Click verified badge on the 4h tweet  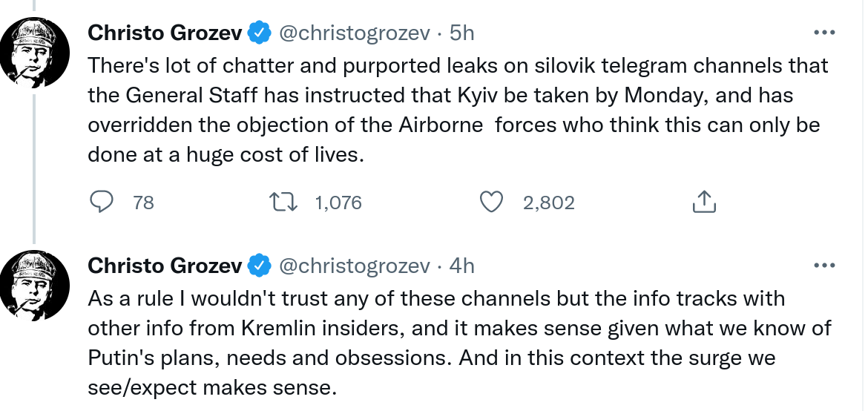click(x=258, y=266)
